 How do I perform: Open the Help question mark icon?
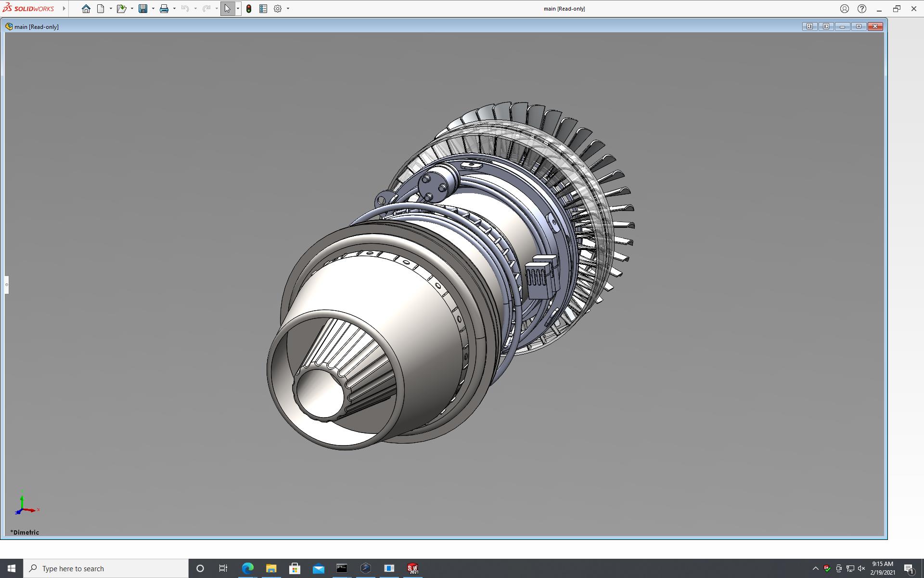click(862, 9)
